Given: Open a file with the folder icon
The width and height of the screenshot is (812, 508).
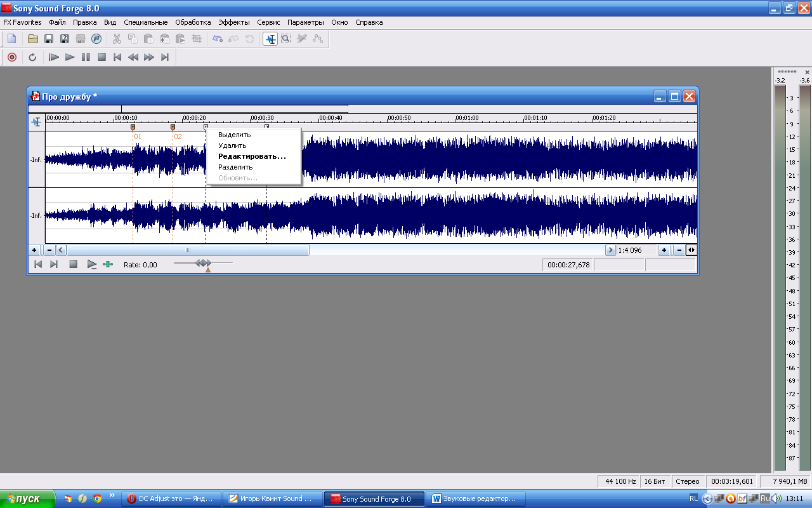Looking at the screenshot, I should 33,39.
